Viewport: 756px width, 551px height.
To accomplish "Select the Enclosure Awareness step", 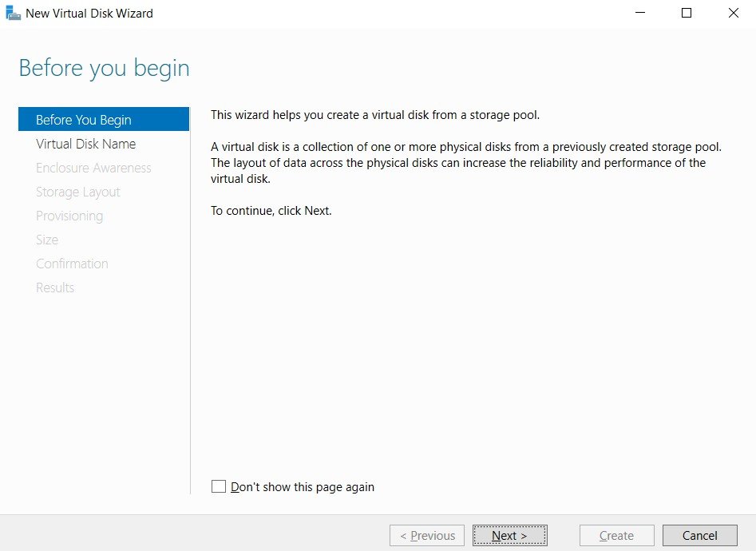I will pos(93,168).
